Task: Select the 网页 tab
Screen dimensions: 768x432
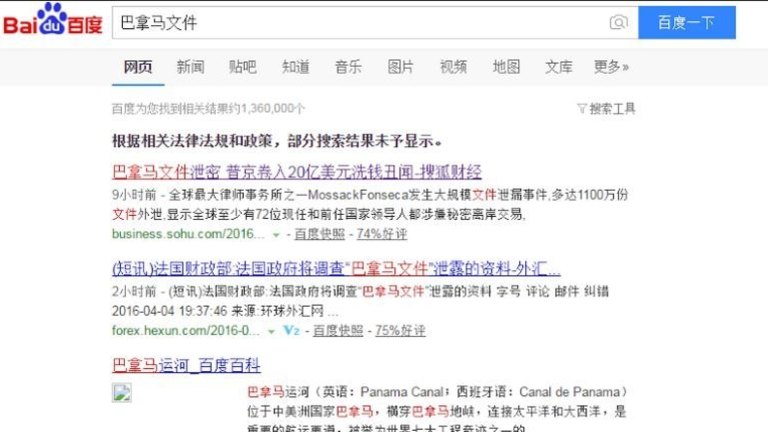Action: click(x=138, y=67)
